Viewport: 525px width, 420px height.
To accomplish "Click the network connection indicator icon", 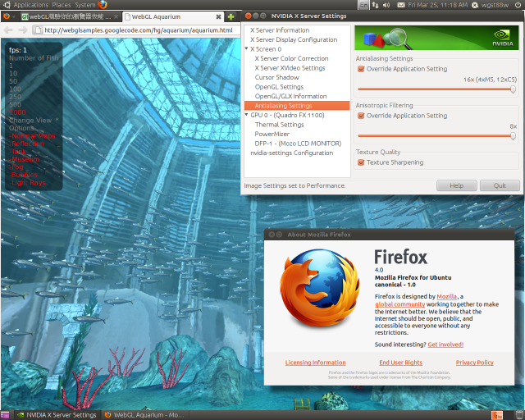I will click(x=376, y=5).
